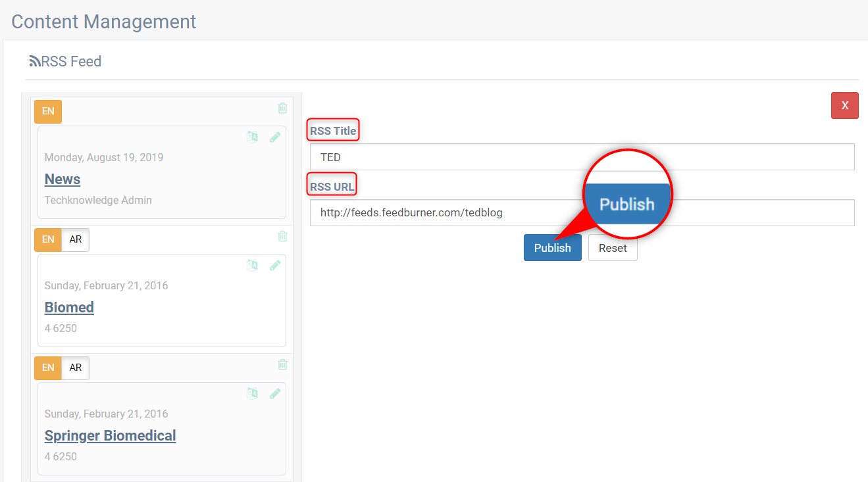This screenshot has width=868, height=482.
Task: Close the form with red X button
Action: [x=845, y=105]
